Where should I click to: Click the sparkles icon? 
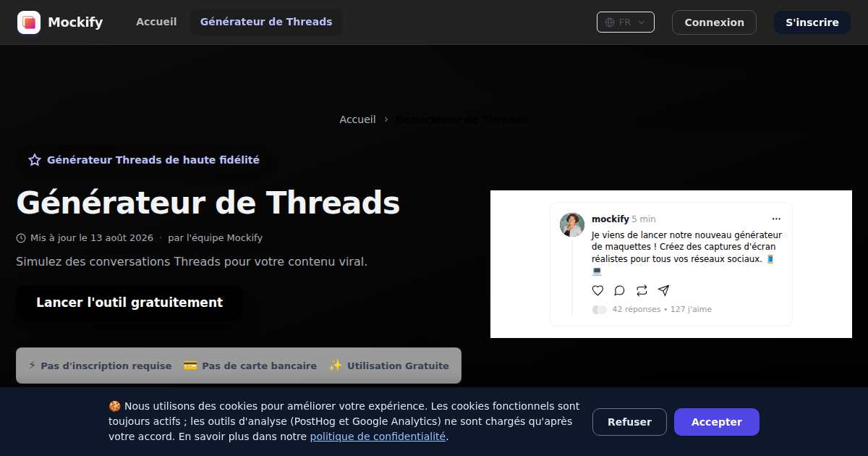pos(336,366)
